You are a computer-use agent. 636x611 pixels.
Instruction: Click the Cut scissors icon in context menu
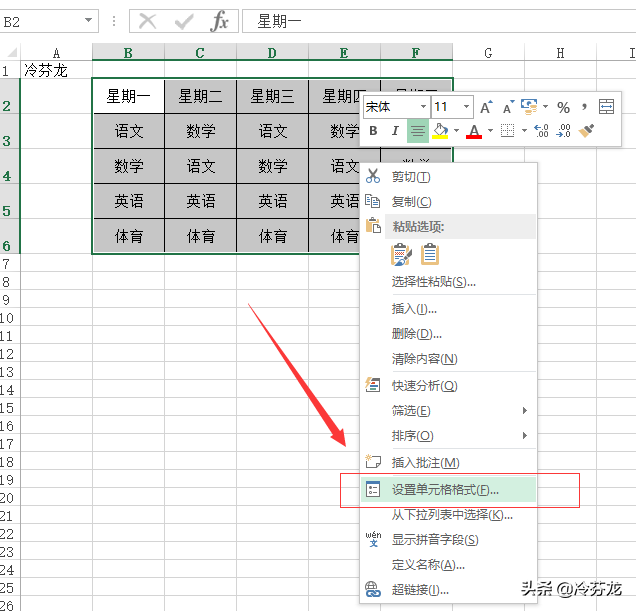point(373,176)
